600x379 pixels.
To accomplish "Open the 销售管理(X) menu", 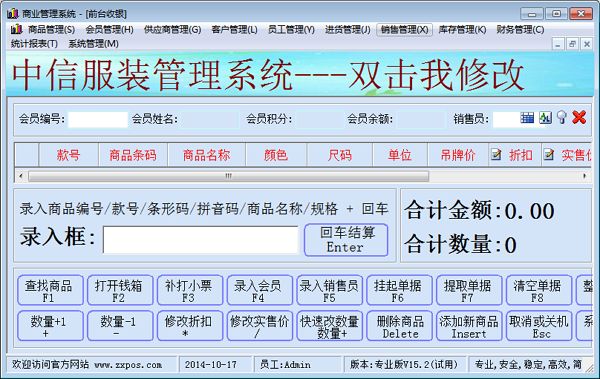I will coord(404,29).
